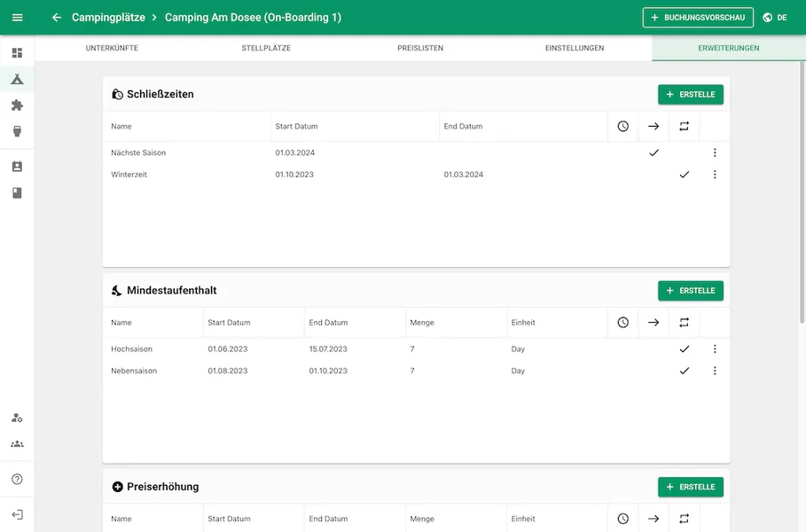This screenshot has width=806, height=532.
Task: Click the Mindestaufenthalt moon icon
Action: coord(117,291)
